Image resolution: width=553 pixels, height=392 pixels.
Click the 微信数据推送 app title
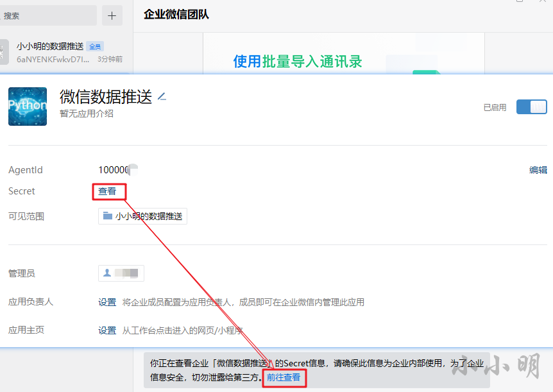tap(106, 97)
